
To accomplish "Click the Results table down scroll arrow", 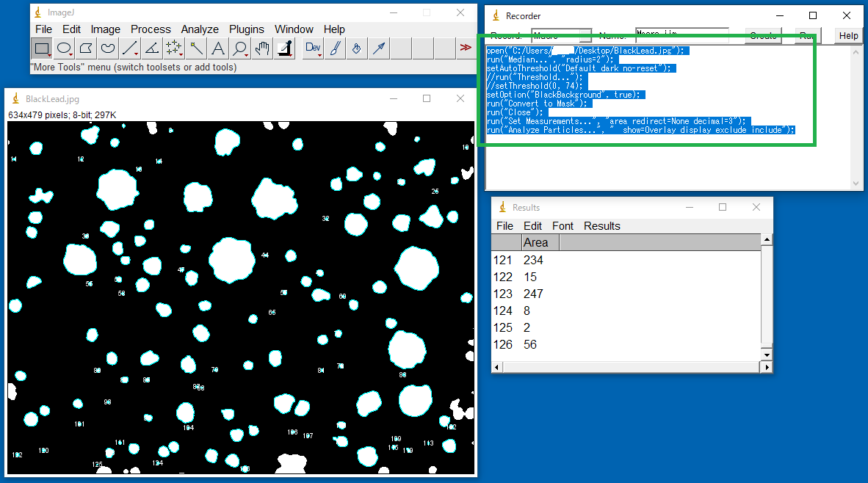I will pos(767,355).
